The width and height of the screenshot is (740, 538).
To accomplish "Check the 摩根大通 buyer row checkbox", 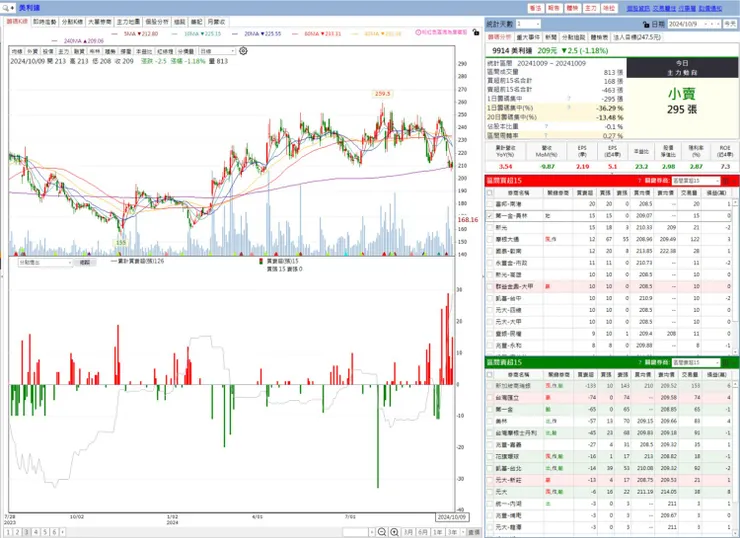I will click(489, 239).
